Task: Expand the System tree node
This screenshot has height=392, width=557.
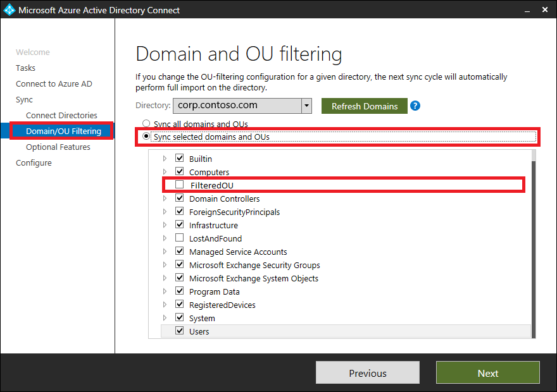Action: pos(165,318)
